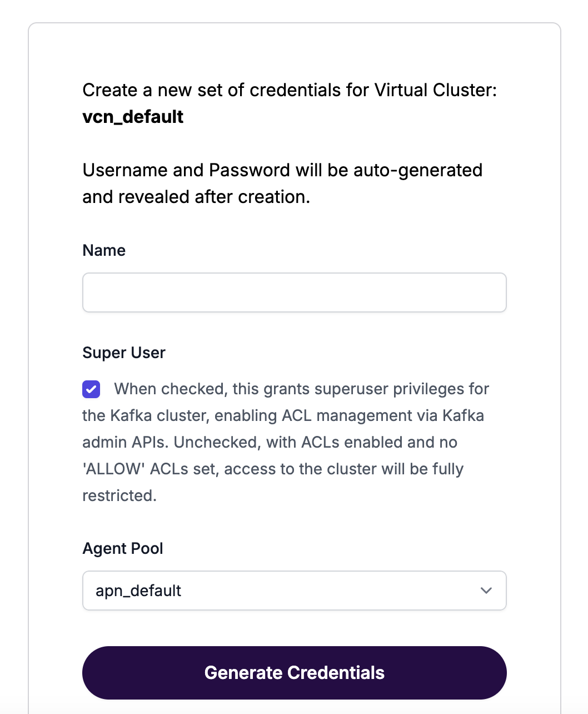Open the Agent Pool dropdown
588x714 pixels.
coord(294,591)
